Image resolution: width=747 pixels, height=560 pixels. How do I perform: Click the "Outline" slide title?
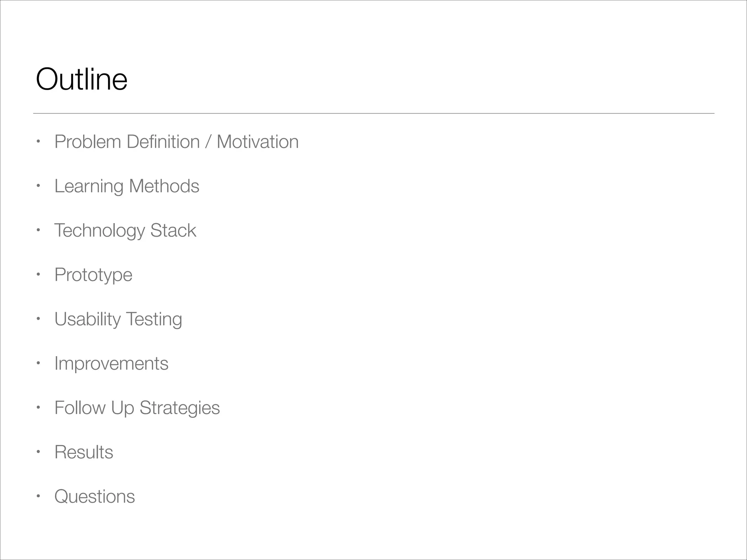click(82, 79)
